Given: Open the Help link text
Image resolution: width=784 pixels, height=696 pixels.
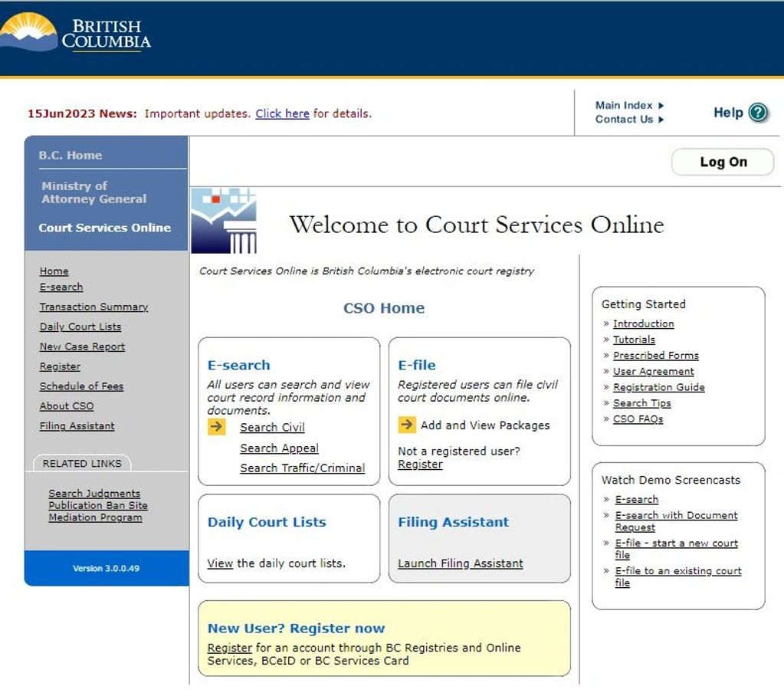Looking at the screenshot, I should tap(728, 113).
